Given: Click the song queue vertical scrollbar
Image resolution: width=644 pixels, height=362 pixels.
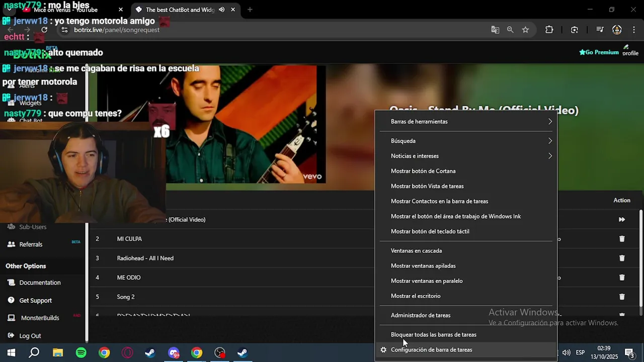Looking at the screenshot, I should 640,258.
